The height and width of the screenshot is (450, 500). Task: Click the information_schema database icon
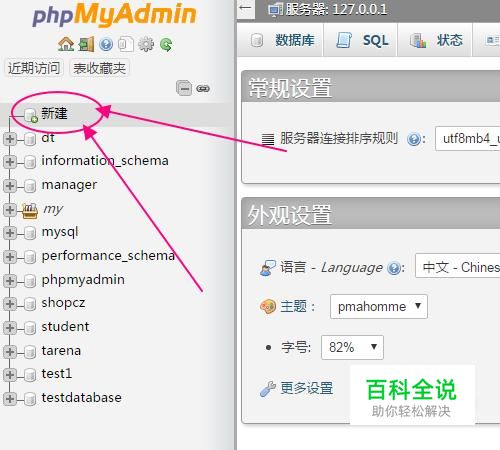pos(30,162)
